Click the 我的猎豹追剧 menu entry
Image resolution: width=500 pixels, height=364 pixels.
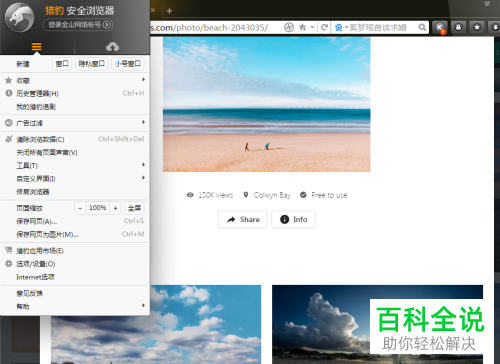coord(75,107)
